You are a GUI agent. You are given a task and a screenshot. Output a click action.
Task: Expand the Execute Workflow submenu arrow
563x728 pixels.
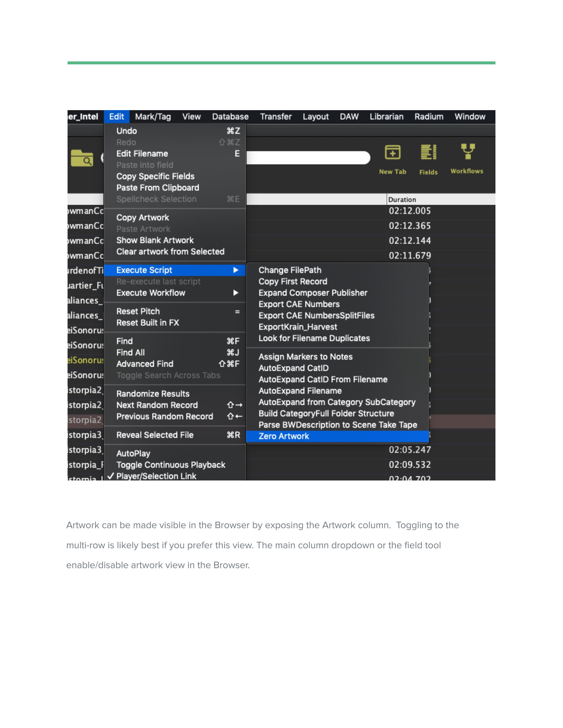click(x=236, y=293)
